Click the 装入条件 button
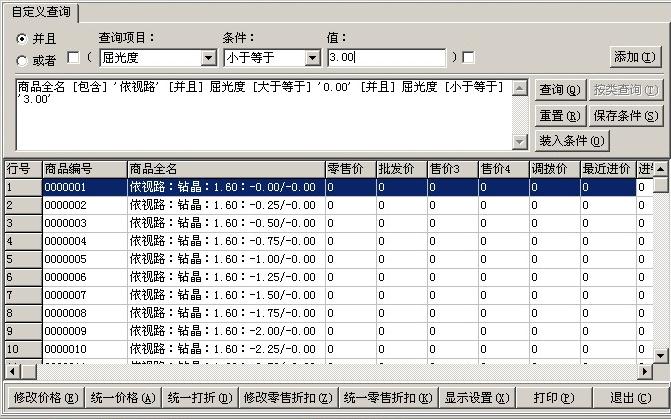Viewport: 671px width, 419px height. 571,141
